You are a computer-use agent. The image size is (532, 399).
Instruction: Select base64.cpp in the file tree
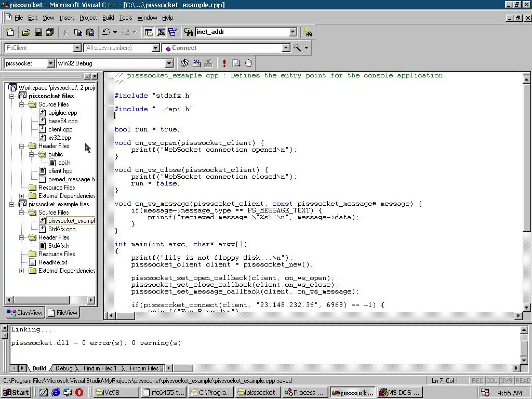[63, 121]
